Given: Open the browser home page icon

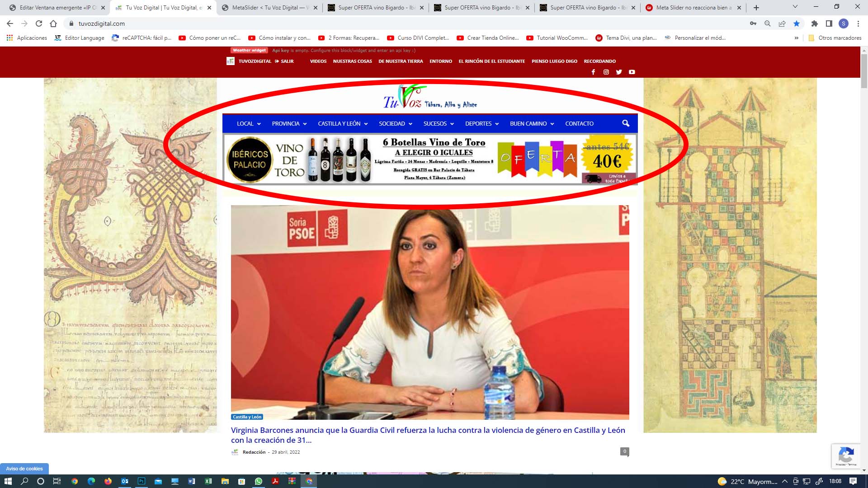Looking at the screenshot, I should coord(53,23).
